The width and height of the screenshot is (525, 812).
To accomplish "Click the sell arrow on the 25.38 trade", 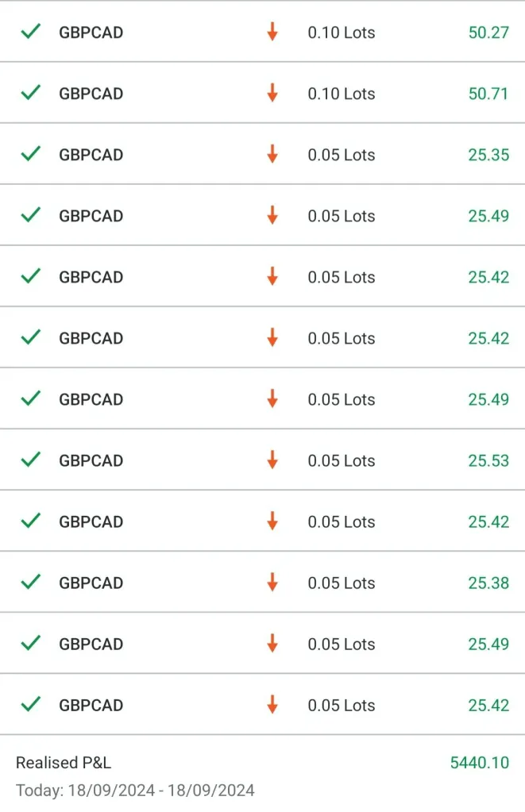I will pos(272,582).
